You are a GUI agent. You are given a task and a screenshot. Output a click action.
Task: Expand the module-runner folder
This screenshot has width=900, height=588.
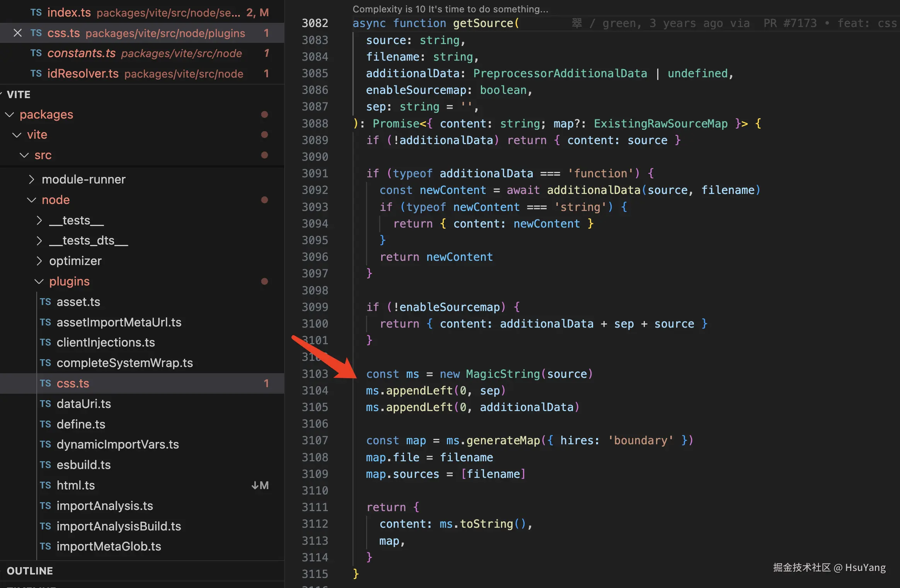[32, 179]
